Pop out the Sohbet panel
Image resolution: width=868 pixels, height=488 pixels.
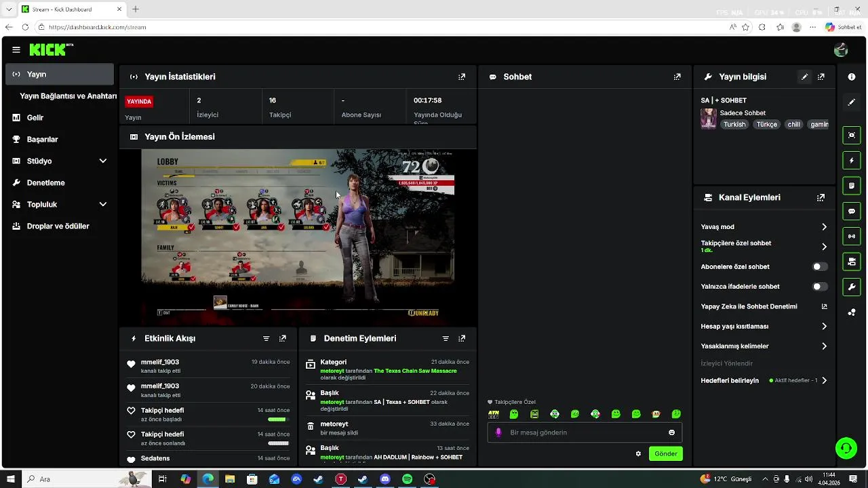point(677,77)
